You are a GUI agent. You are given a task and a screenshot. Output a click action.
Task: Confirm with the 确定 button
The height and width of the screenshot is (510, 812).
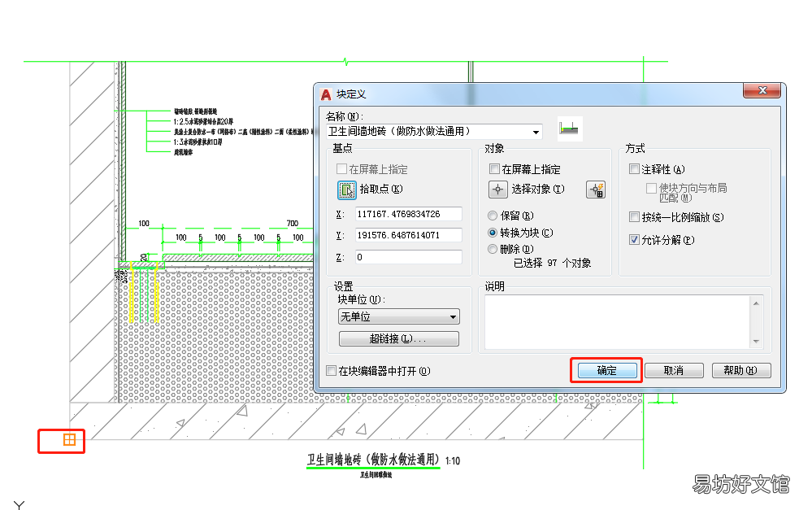(607, 371)
